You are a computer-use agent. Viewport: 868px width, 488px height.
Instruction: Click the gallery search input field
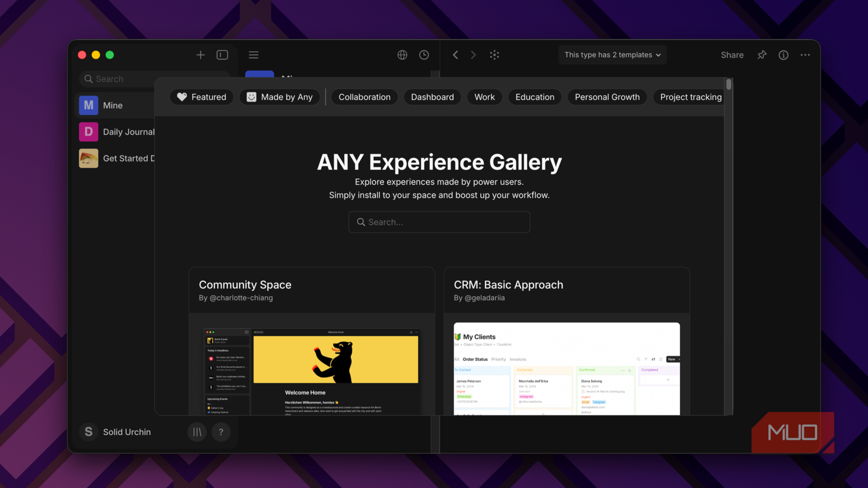[x=439, y=222]
